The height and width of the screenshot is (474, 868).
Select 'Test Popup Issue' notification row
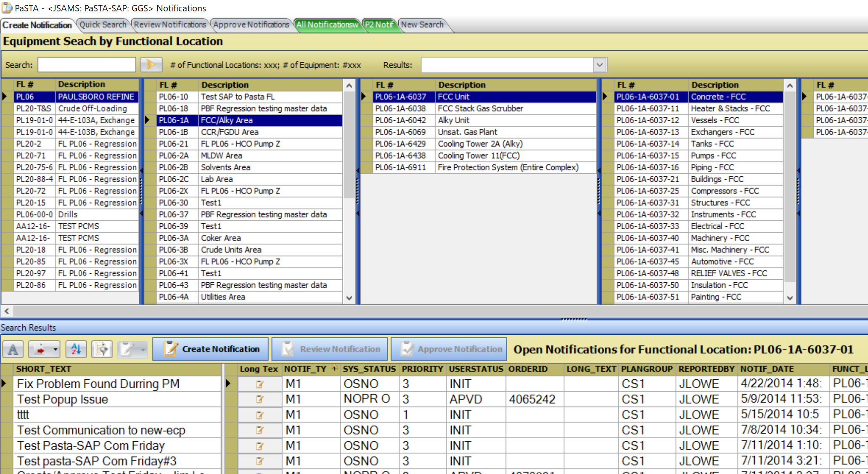coord(118,399)
